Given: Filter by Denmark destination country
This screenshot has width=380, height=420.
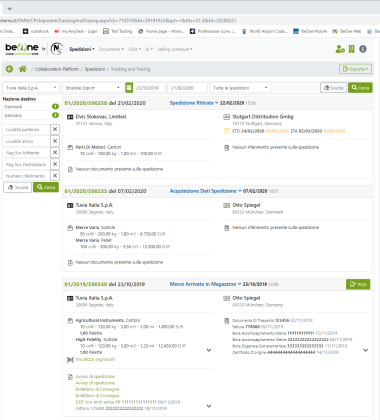Looking at the screenshot, I should point(31,107).
